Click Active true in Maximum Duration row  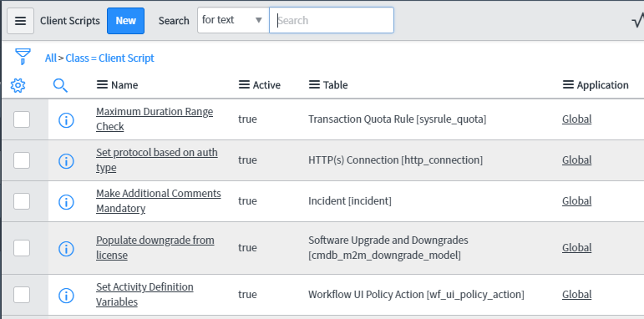[x=247, y=119]
